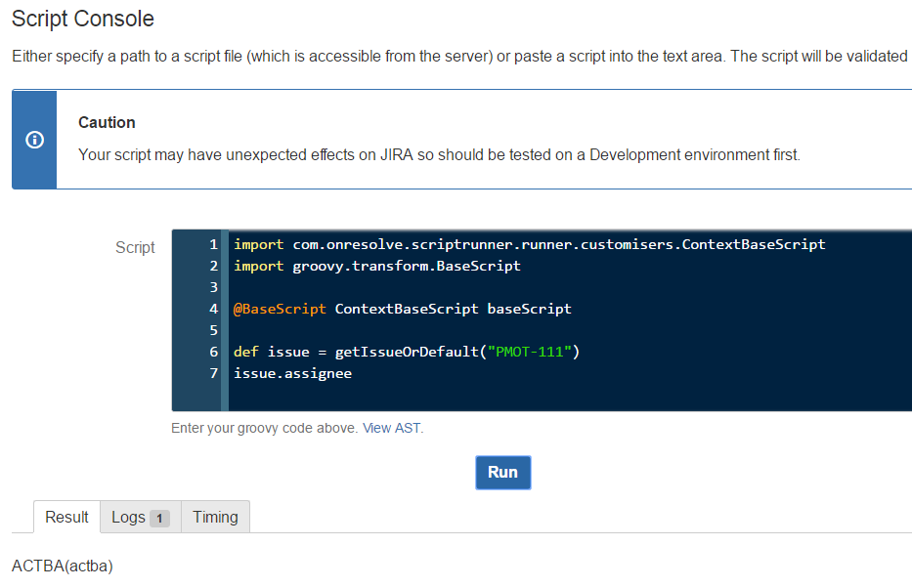Image resolution: width=912 pixels, height=588 pixels.
Task: Select the Result tab
Action: 66,517
